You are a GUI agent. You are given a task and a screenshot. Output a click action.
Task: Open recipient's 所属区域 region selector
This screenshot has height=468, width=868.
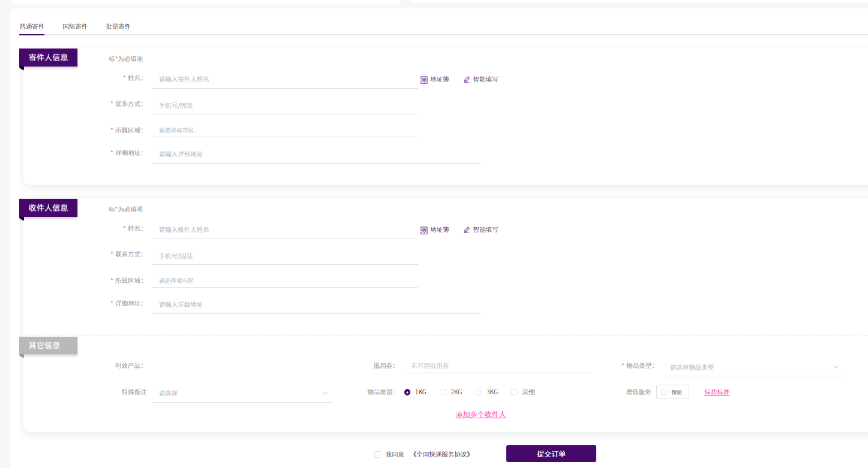285,280
